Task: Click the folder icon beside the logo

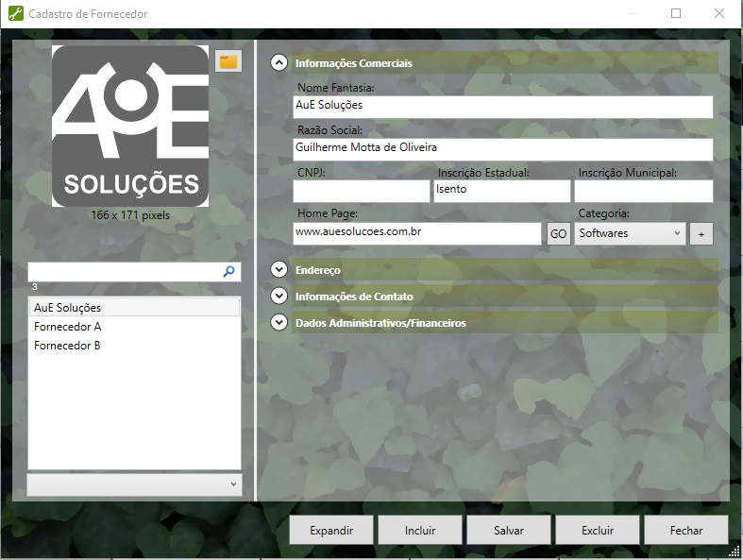Action: [228, 61]
